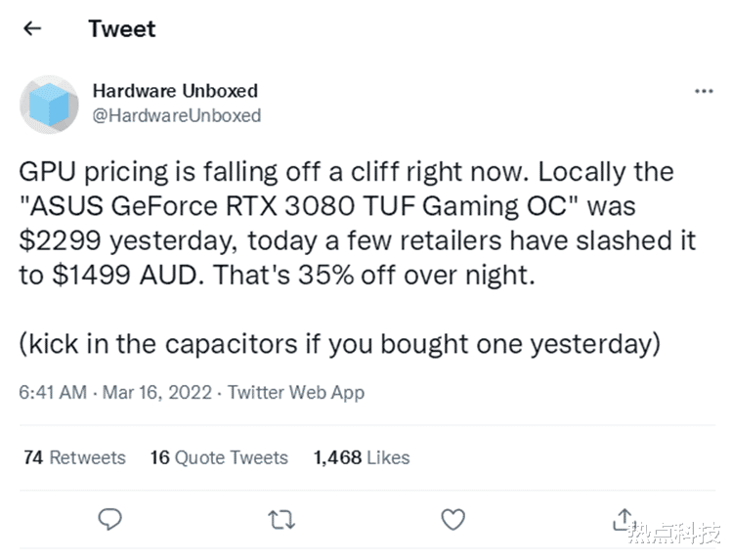The height and width of the screenshot is (560, 733).
Task: Click the back arrow next to Tweet
Action: point(32,28)
